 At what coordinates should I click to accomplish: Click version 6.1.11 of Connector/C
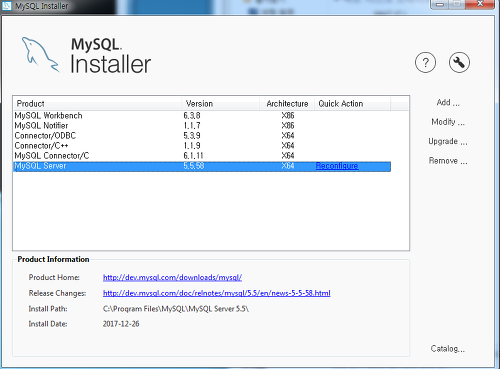(x=193, y=156)
